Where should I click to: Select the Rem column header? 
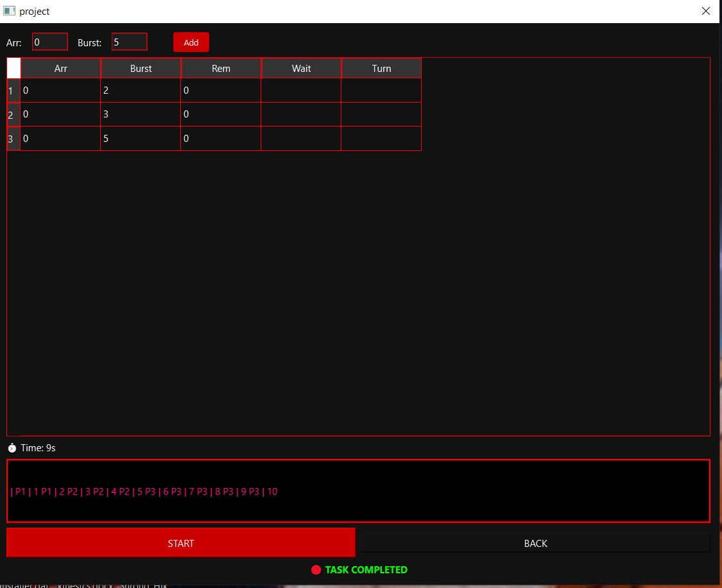click(221, 68)
